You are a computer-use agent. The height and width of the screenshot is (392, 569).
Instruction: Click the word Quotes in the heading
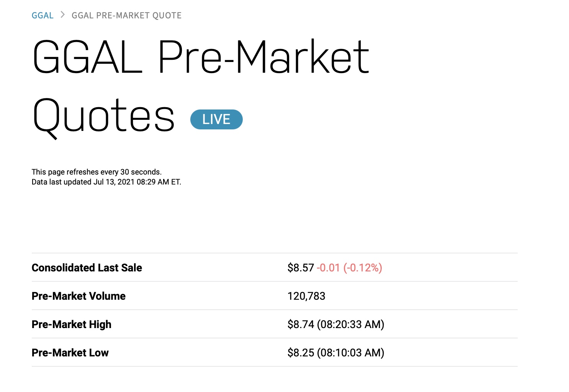[x=104, y=117]
